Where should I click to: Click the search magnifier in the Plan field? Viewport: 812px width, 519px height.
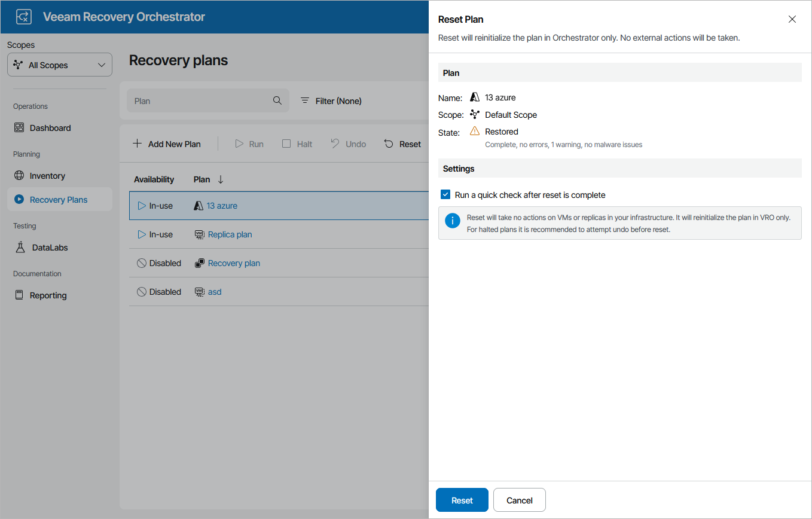tap(277, 100)
